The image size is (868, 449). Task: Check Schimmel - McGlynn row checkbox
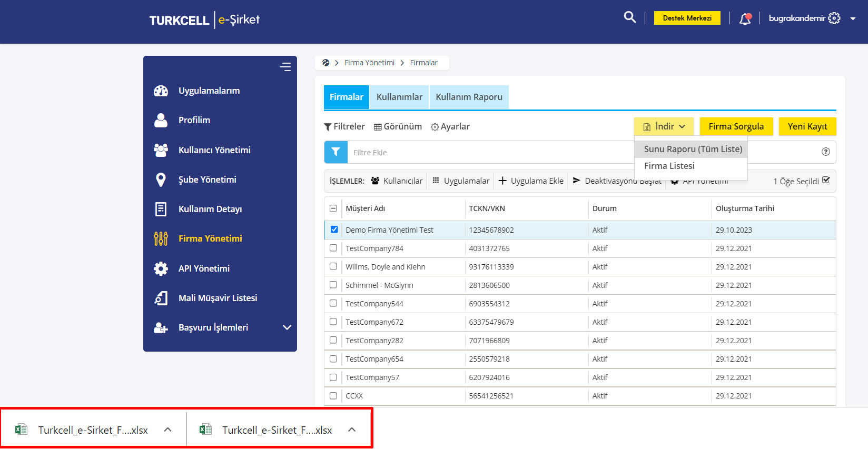point(333,285)
